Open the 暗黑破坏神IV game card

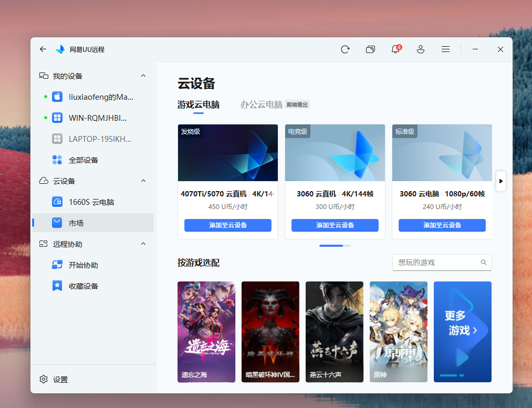[x=270, y=332]
